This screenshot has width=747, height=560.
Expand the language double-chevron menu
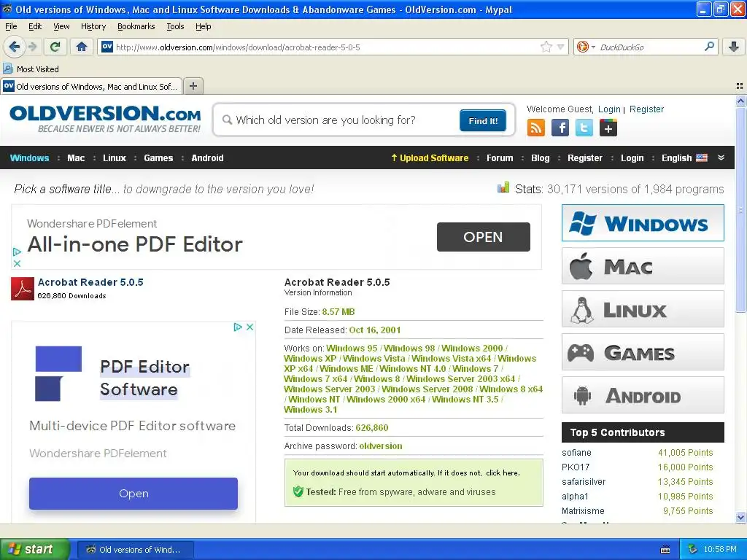coord(721,157)
